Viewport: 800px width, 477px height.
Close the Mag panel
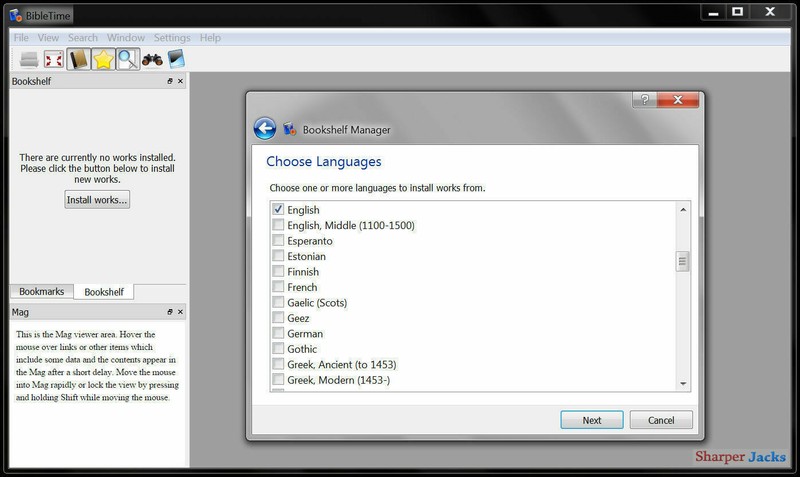tap(180, 312)
